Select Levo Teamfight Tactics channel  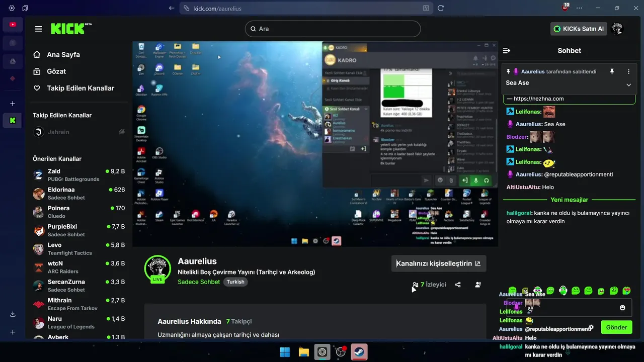(x=78, y=249)
